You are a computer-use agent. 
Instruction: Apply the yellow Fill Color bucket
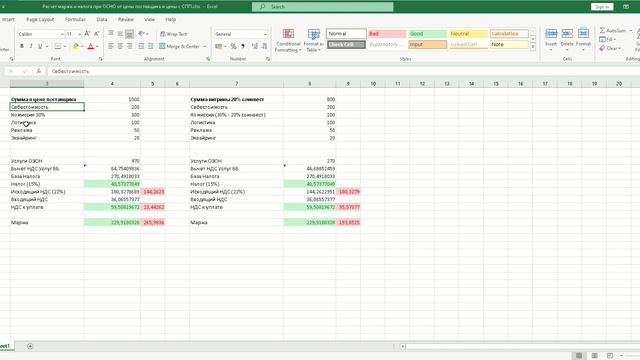[x=76, y=46]
